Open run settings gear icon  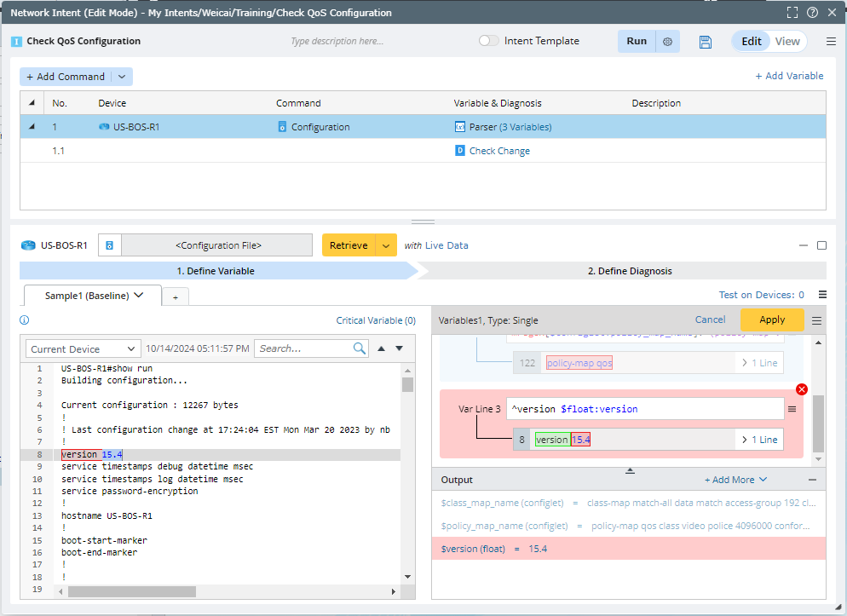[x=667, y=42]
